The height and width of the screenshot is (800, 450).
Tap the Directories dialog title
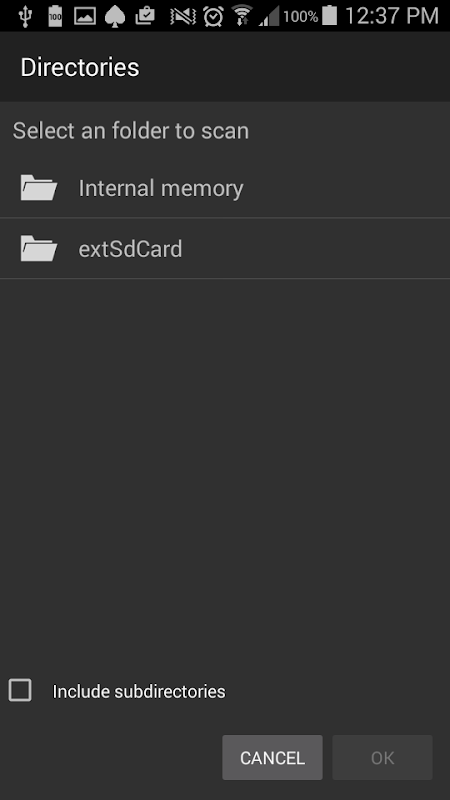click(x=80, y=67)
